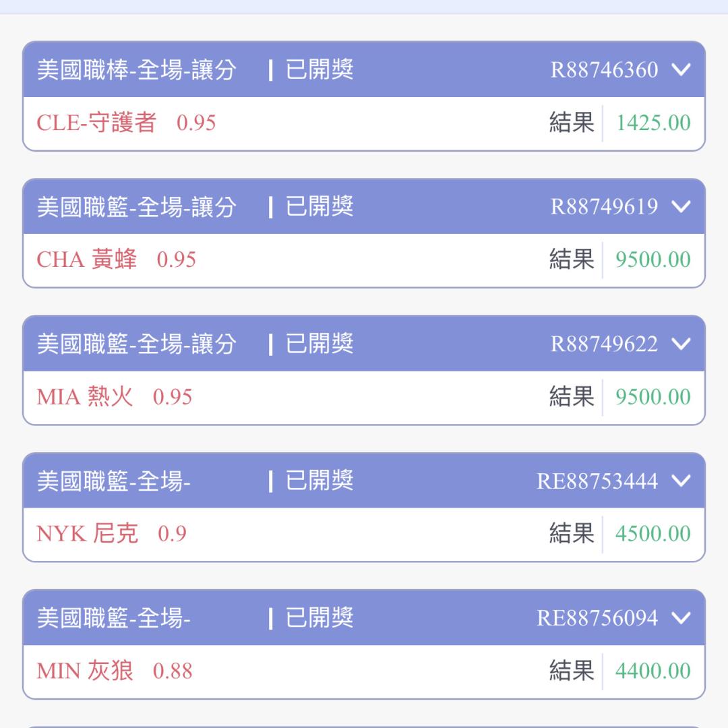This screenshot has height=728, width=728.
Task: Click 已開獎 status on the NYK 尼克 card
Action: pos(320,481)
